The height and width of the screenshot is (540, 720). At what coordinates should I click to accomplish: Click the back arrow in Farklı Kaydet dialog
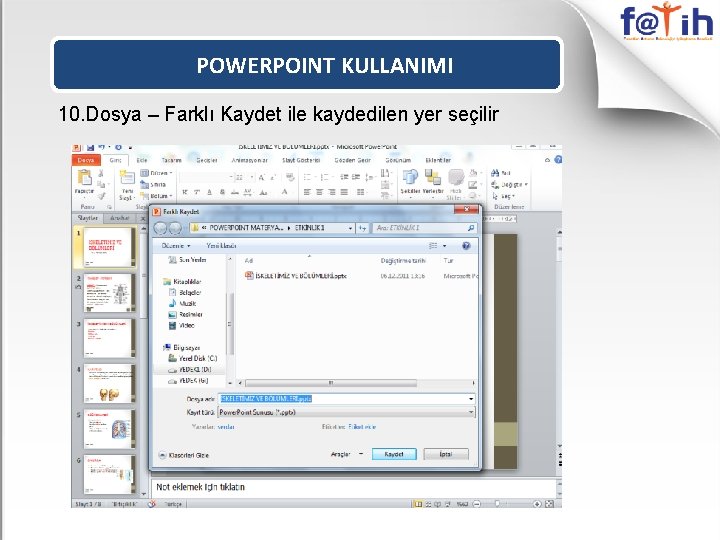coord(160,228)
